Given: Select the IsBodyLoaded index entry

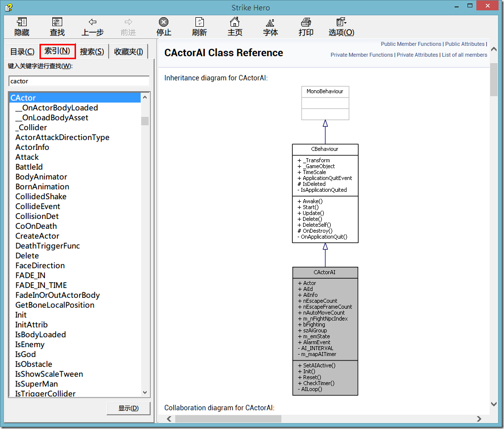Looking at the screenshot, I should (40, 334).
